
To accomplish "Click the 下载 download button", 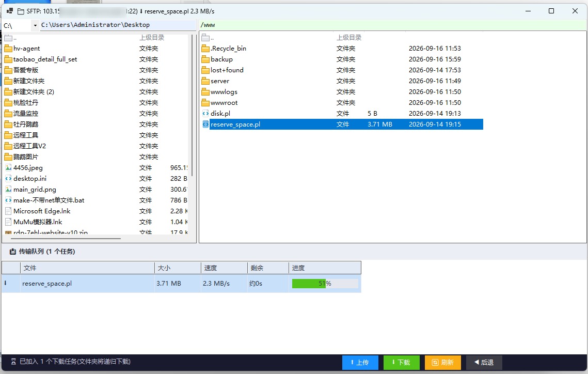I will coord(401,362).
